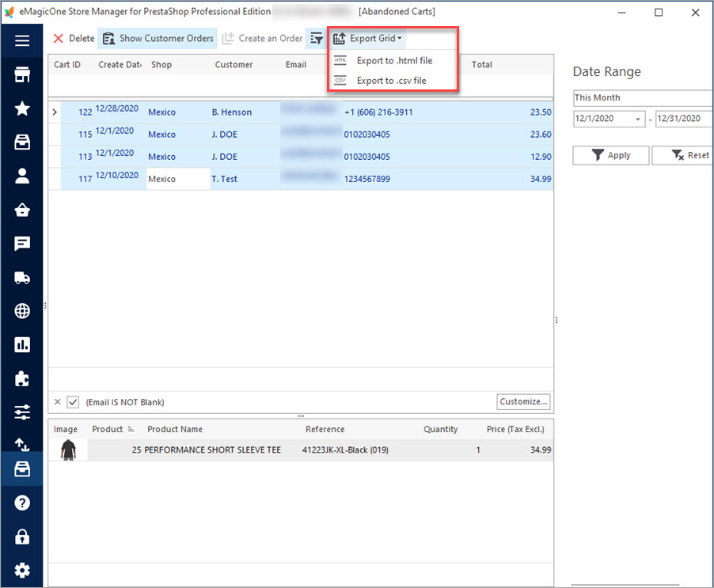This screenshot has height=588, width=714.
Task: Click the total 23.60 cell
Action: click(541, 135)
